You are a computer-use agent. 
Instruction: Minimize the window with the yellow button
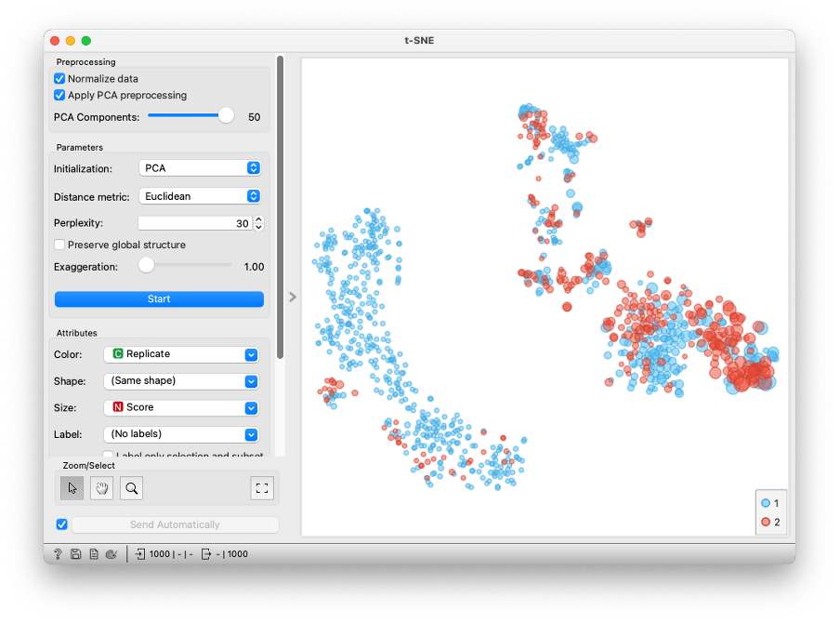pos(71,41)
